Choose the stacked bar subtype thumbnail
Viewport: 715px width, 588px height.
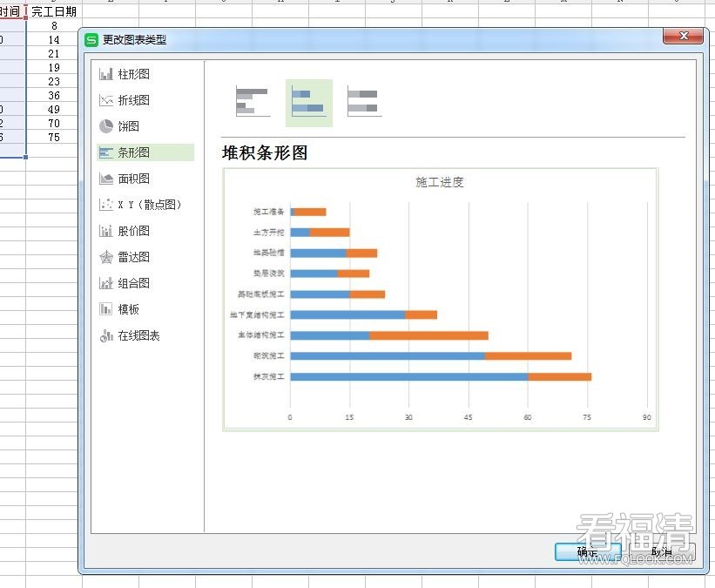click(x=308, y=103)
